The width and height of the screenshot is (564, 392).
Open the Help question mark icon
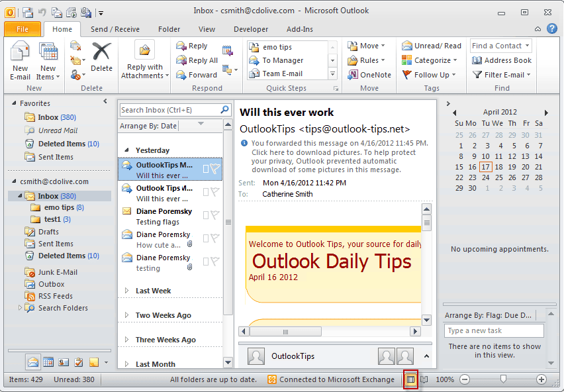[x=552, y=28]
